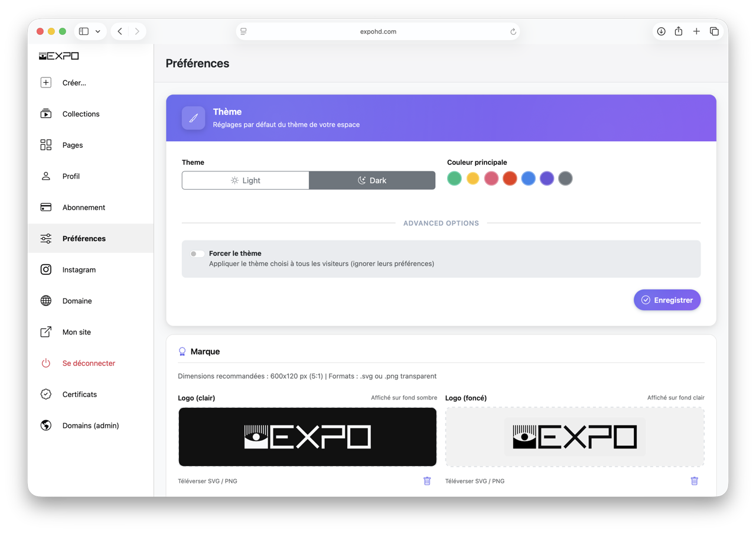This screenshot has width=756, height=533.
Task: Click the light logo preview thumbnail
Action: pyautogui.click(x=307, y=437)
